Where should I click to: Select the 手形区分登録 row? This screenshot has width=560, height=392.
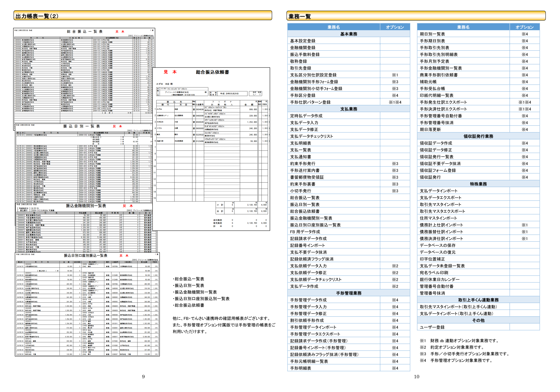(x=349, y=95)
